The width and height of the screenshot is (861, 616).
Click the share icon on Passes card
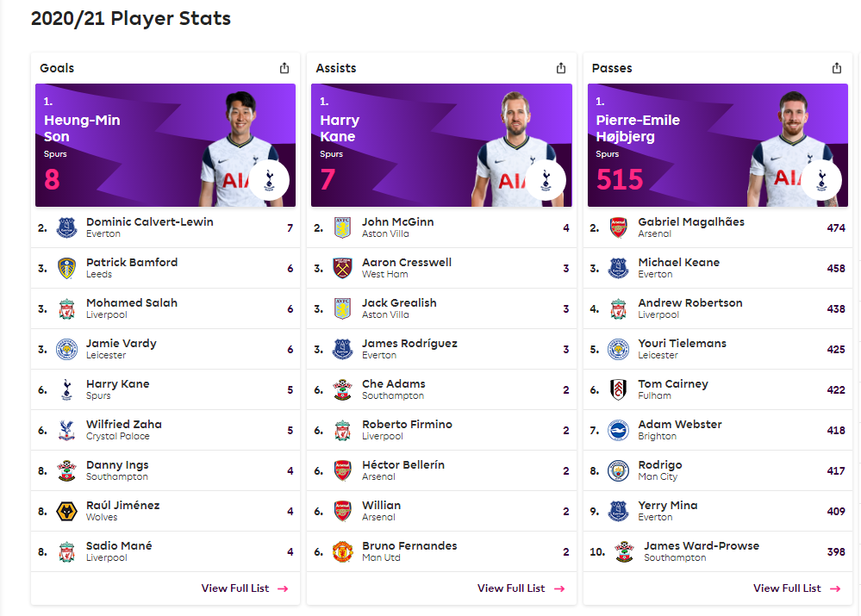pos(837,68)
